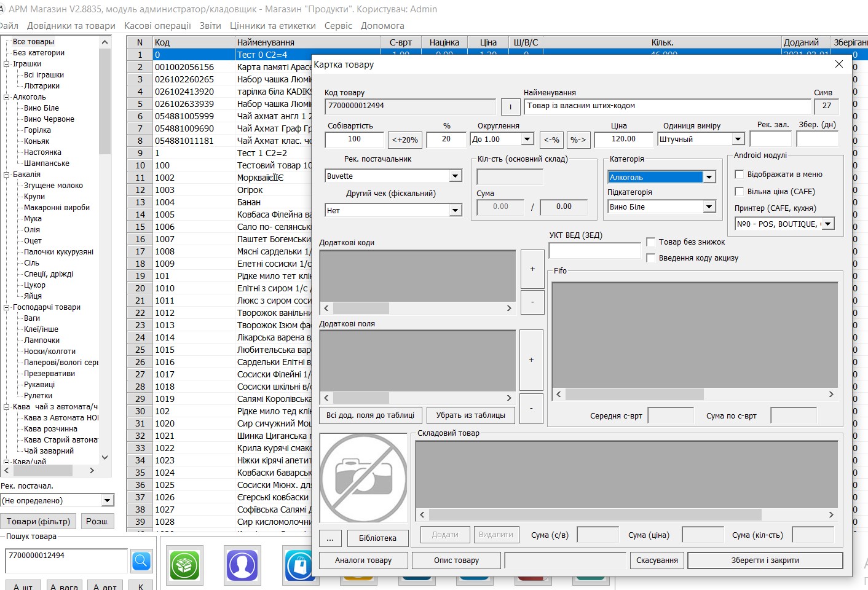Open the 'Касові операції' menu
This screenshot has height=590, width=868.
(x=157, y=26)
